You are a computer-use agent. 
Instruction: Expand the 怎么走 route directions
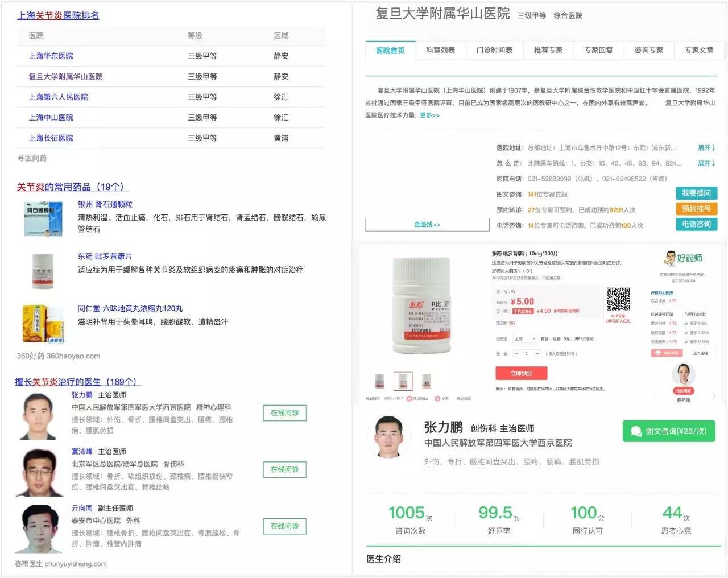point(707,163)
